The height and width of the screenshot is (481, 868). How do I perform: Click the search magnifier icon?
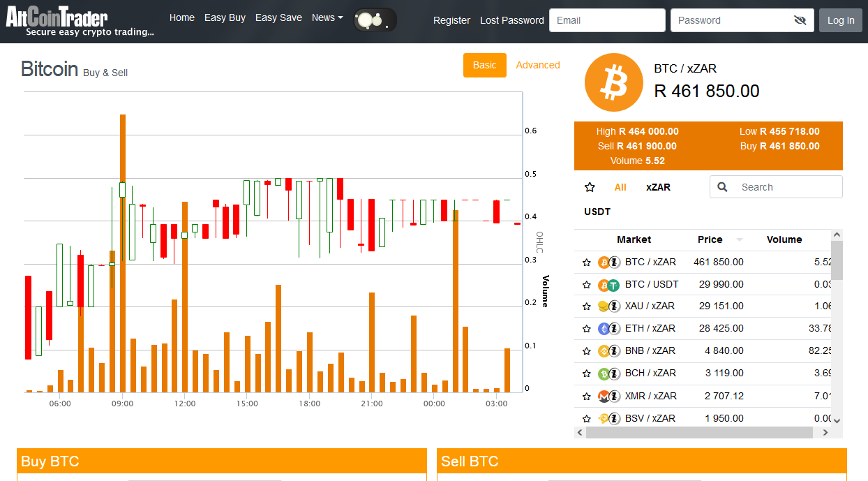click(x=723, y=187)
